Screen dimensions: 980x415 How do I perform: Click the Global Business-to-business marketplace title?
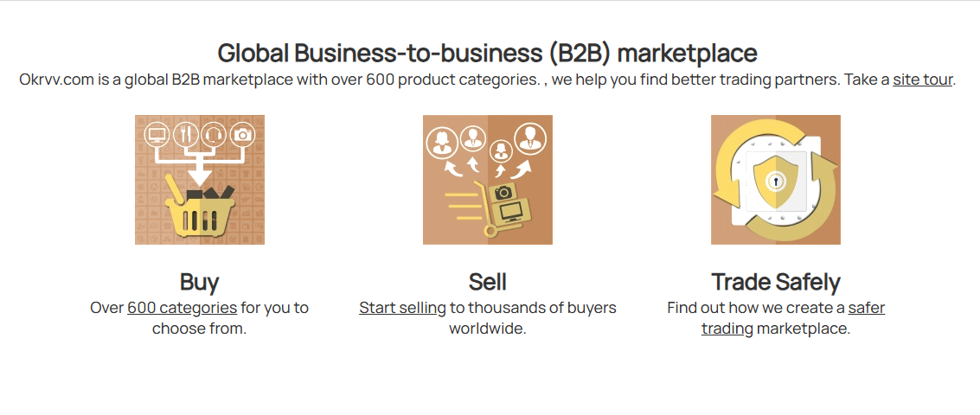pos(487,53)
